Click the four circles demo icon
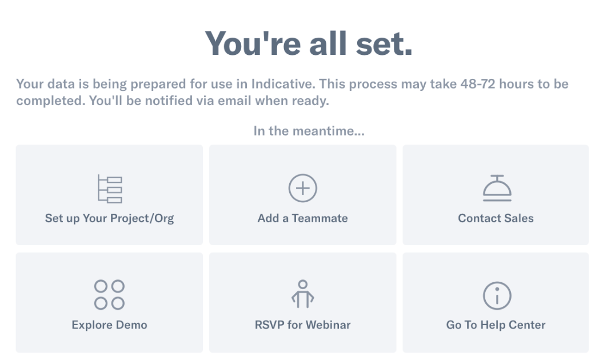Screen dimensions: 611x364 pos(110,295)
